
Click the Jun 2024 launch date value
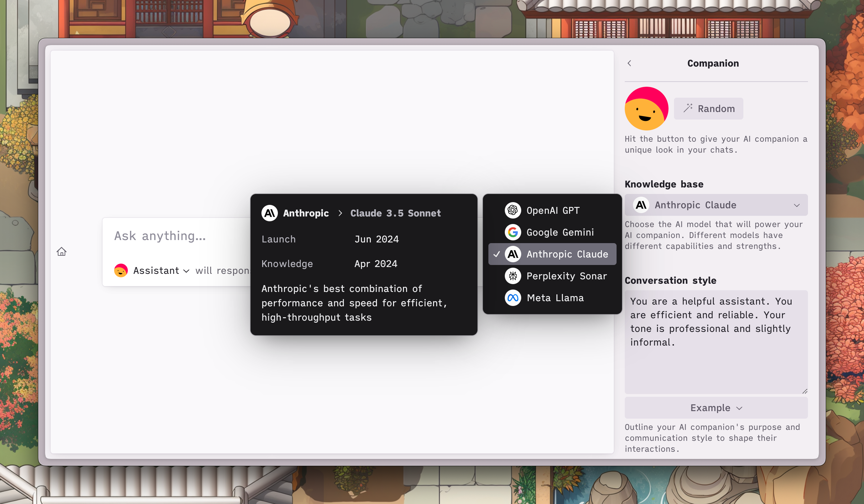click(376, 239)
